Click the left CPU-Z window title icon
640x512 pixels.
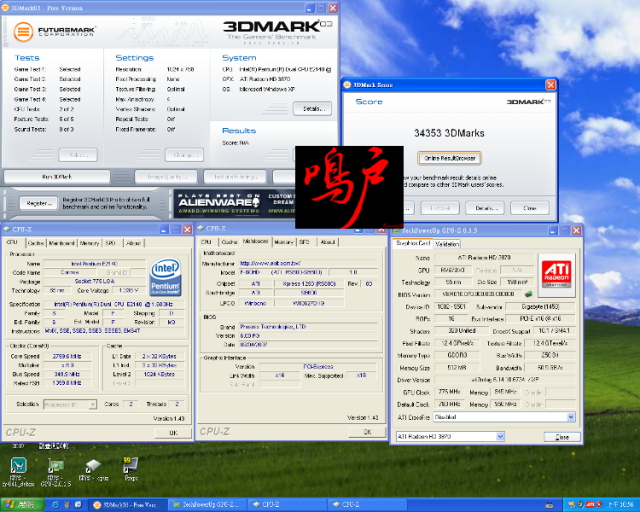(7, 229)
